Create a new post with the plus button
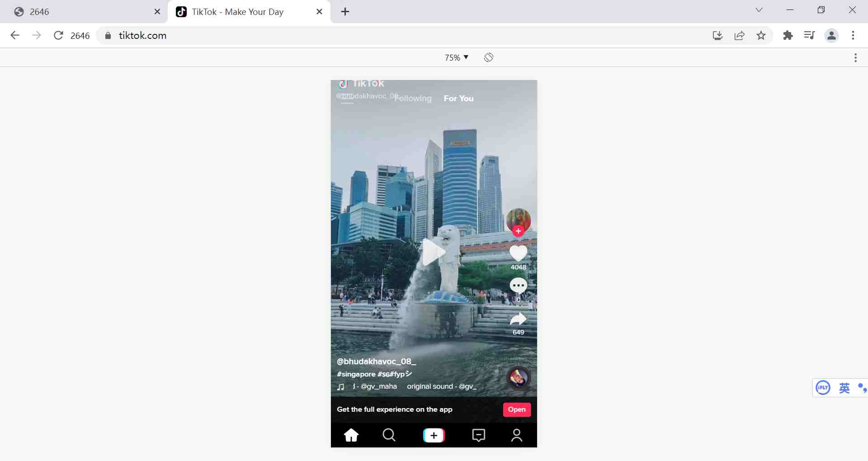Image resolution: width=868 pixels, height=461 pixels. click(434, 435)
